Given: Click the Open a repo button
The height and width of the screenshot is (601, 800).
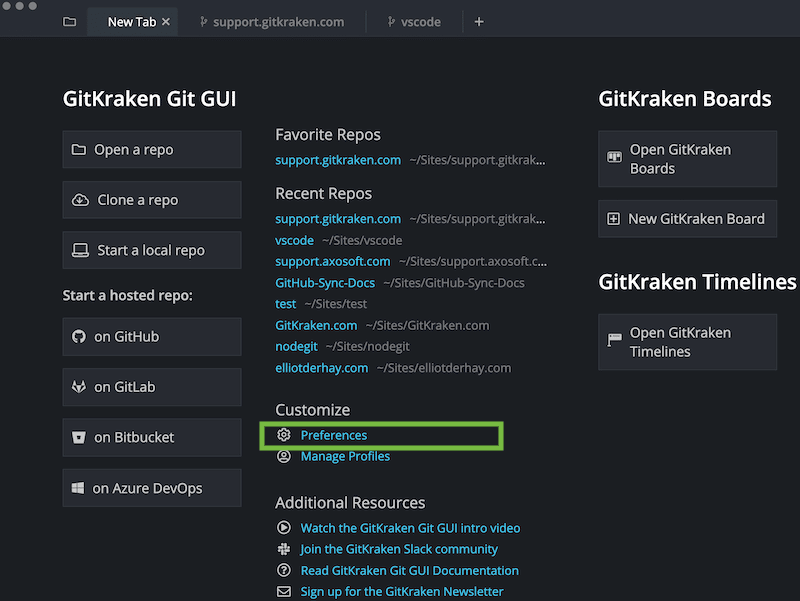Looking at the screenshot, I should [x=152, y=150].
